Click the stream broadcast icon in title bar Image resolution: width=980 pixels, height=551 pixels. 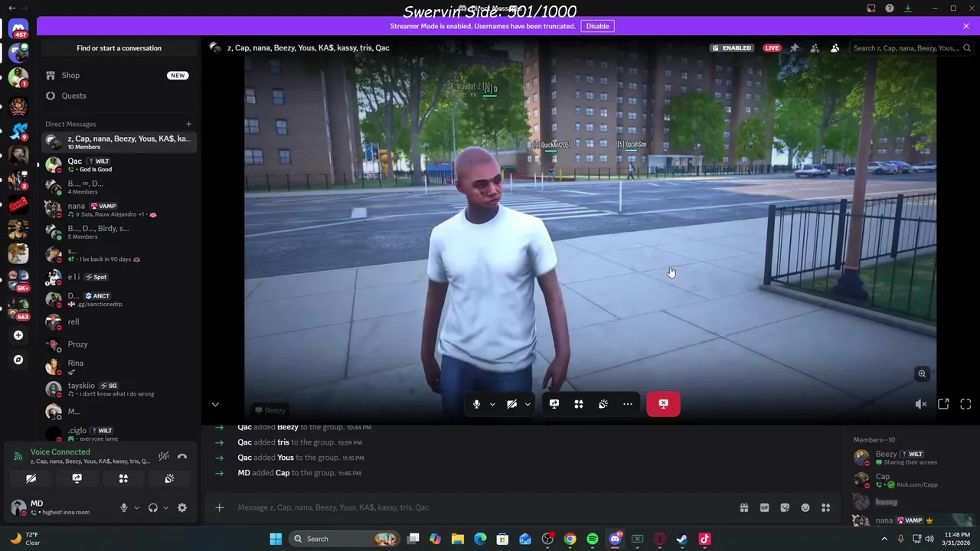871,8
